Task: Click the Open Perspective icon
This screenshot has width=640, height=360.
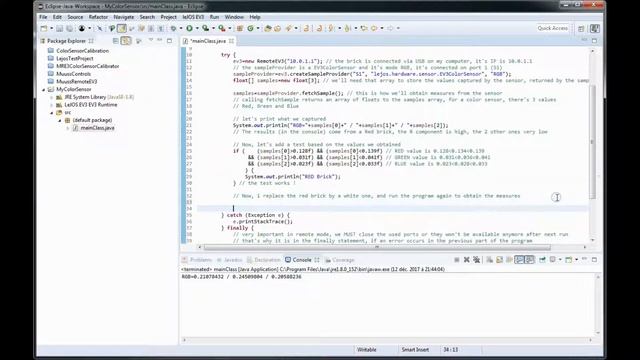Action: pos(581,28)
